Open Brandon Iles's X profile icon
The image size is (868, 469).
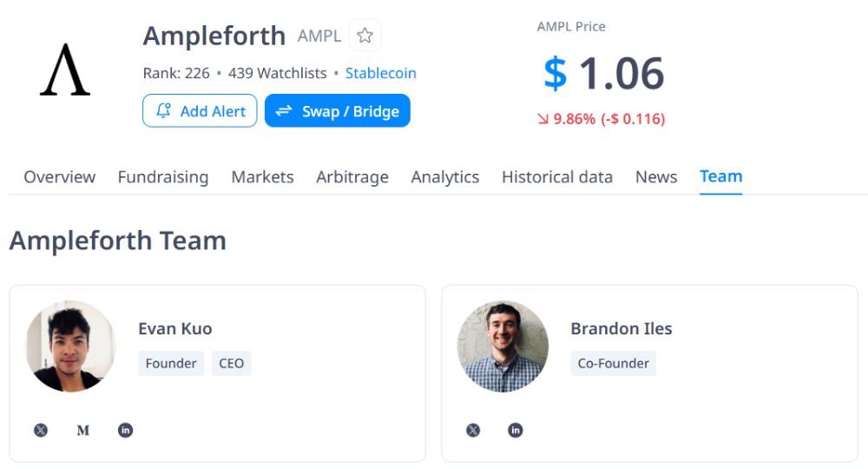coord(473,430)
